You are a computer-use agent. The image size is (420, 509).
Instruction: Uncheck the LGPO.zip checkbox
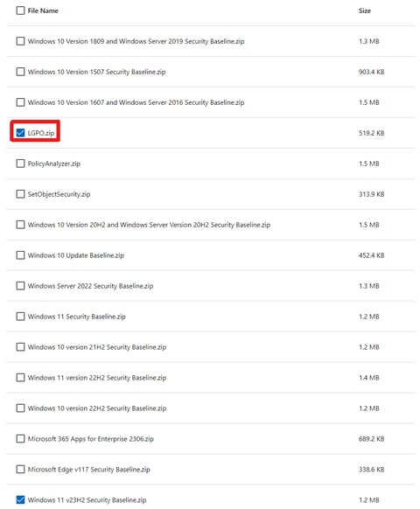[20, 133]
